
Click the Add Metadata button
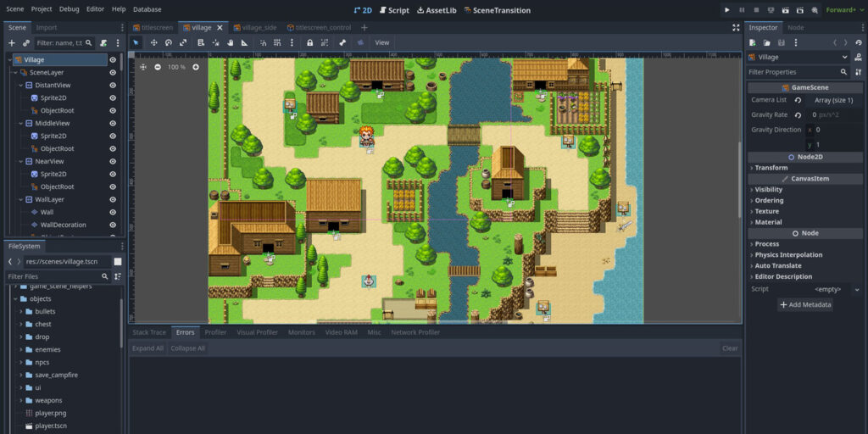coord(805,304)
